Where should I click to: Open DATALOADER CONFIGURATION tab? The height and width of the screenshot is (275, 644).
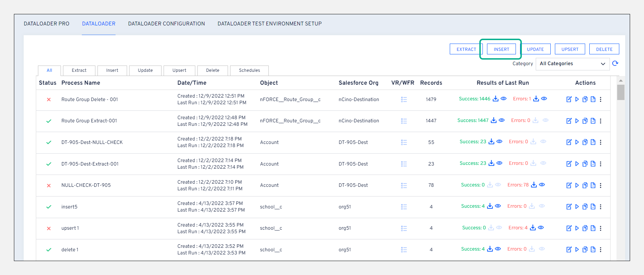tap(166, 24)
